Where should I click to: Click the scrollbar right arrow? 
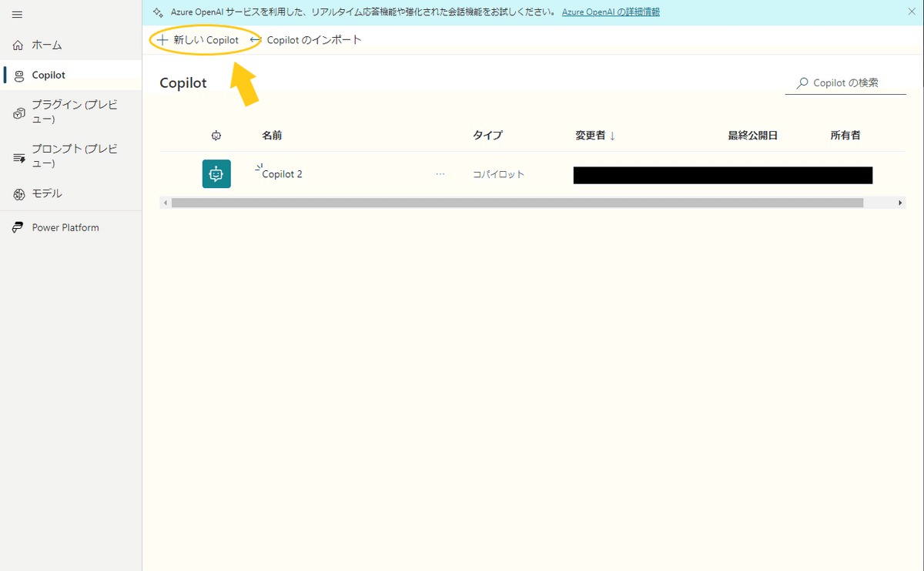click(x=901, y=203)
